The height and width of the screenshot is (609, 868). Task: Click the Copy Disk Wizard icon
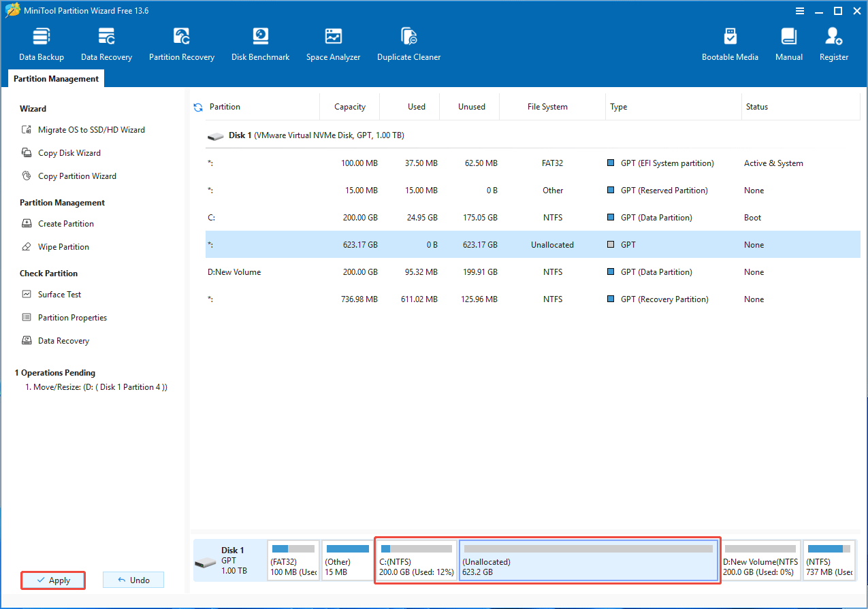pyautogui.click(x=27, y=153)
